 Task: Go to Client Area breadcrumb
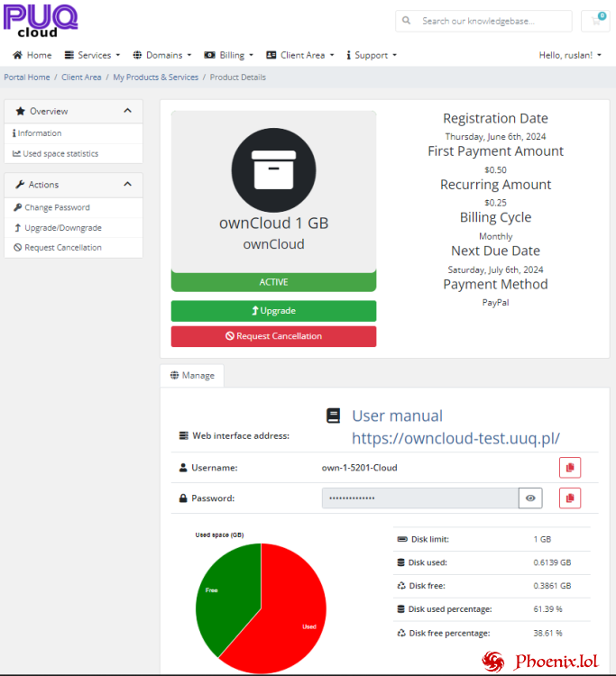81,78
